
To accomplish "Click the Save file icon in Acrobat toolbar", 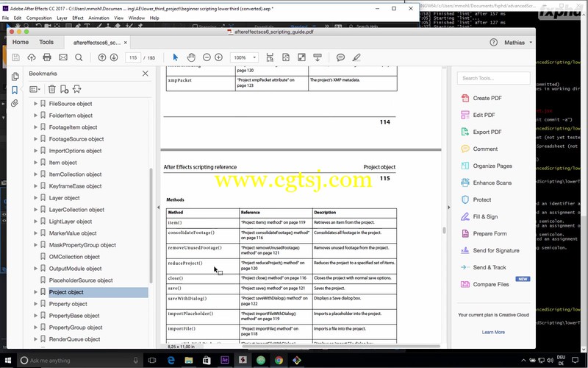I will pos(15,57).
